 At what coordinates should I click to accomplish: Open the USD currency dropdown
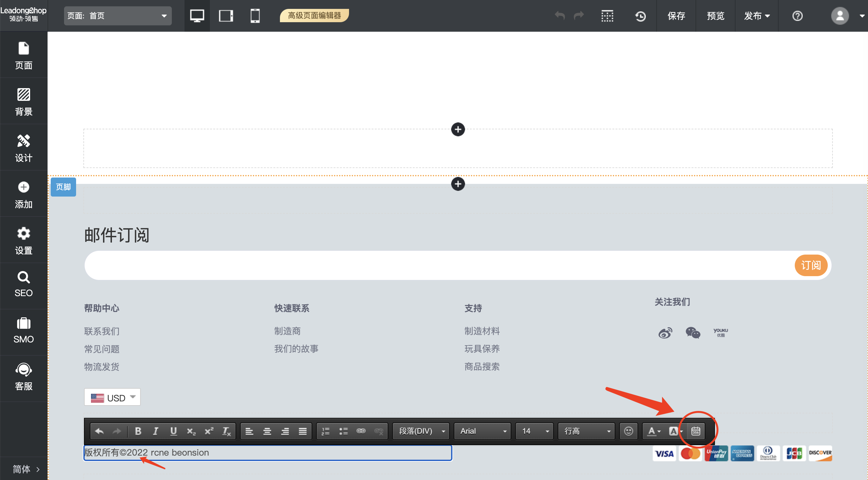(x=112, y=398)
